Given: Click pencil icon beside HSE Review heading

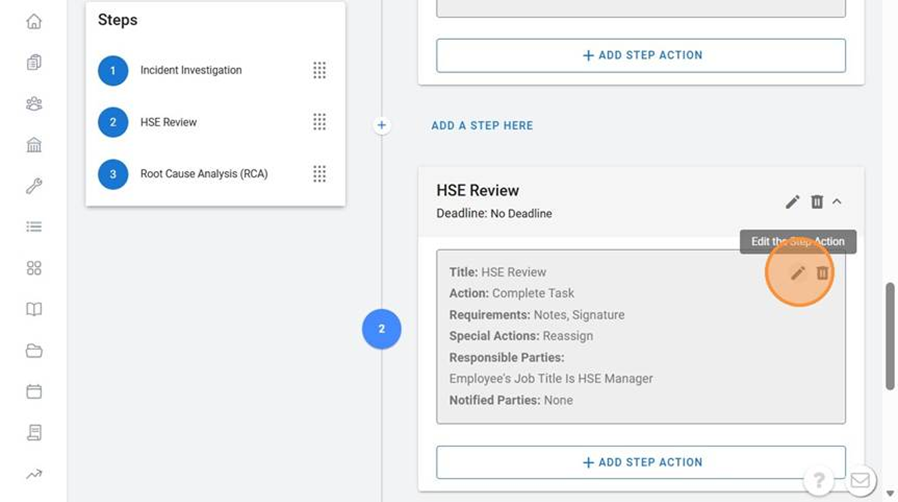Looking at the screenshot, I should pyautogui.click(x=792, y=202).
